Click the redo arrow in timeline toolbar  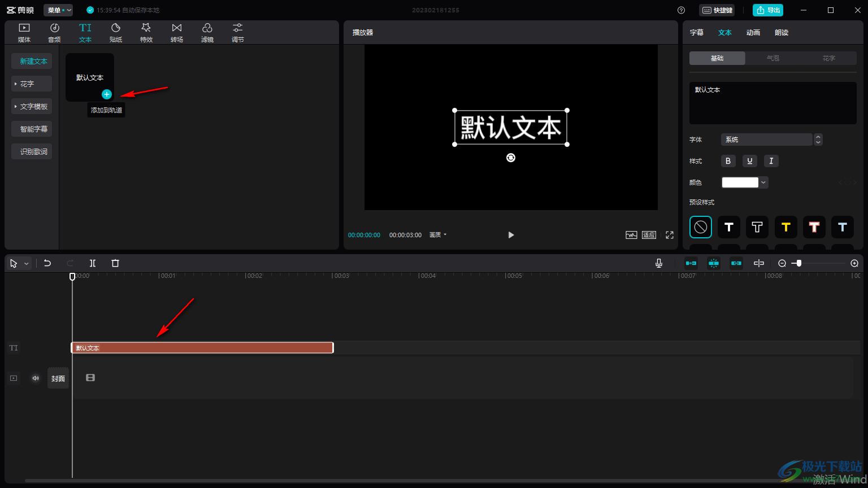[70, 263]
